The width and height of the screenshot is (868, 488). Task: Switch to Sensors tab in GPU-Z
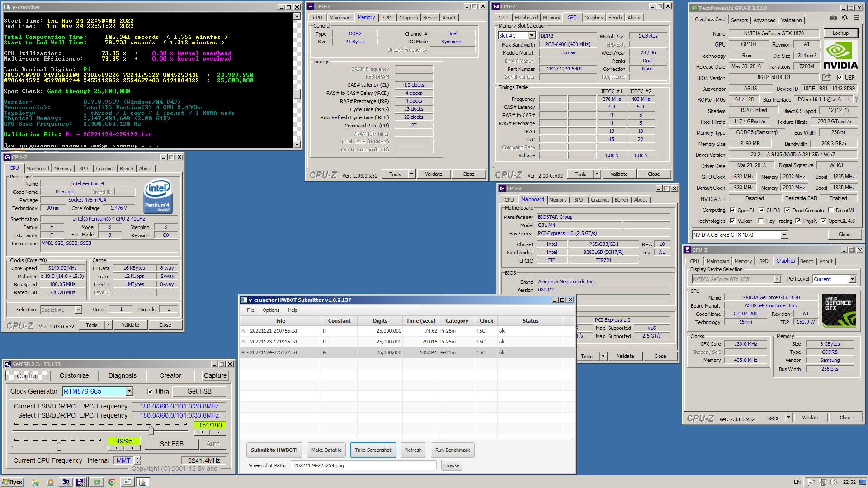[x=739, y=20]
